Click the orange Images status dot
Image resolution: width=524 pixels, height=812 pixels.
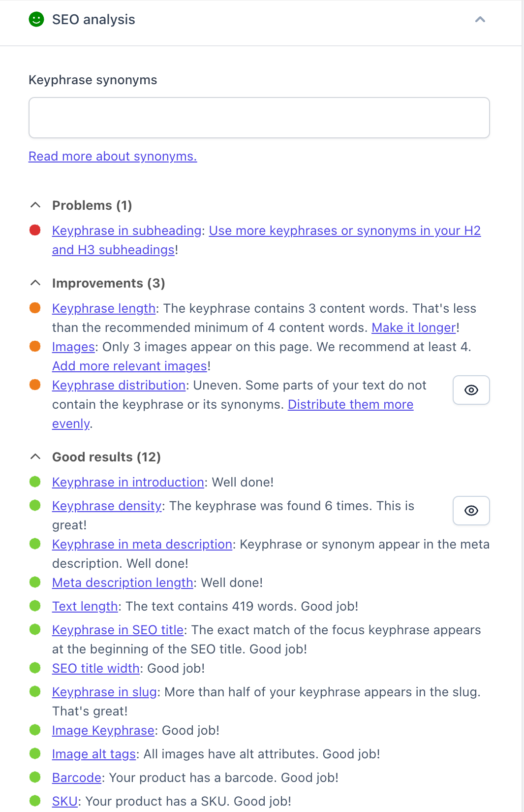click(x=35, y=347)
